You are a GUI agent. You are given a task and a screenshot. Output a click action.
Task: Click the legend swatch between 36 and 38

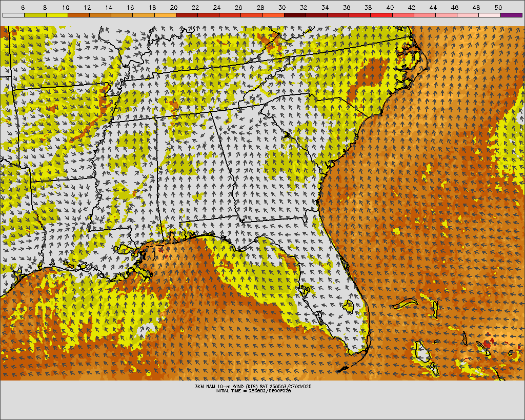pyautogui.click(x=360, y=15)
